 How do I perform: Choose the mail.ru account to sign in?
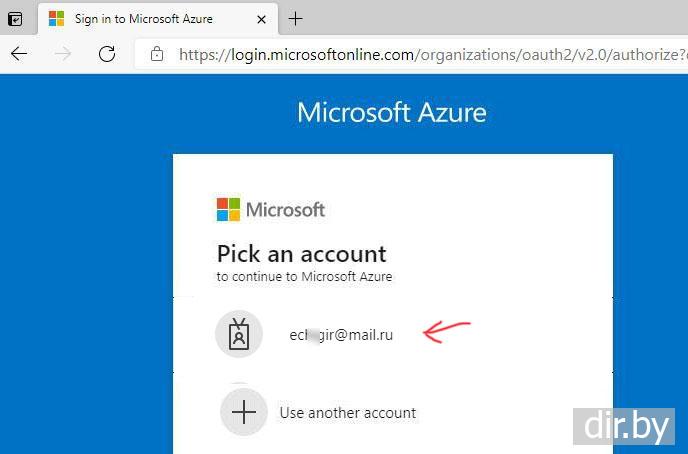[341, 335]
